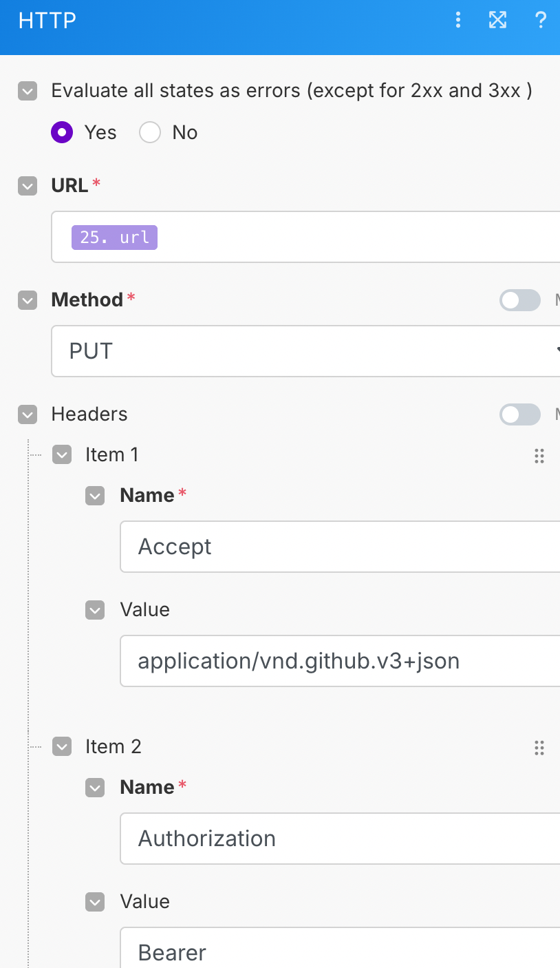Open the HTTP module three-dot options menu
This screenshot has width=560, height=968.
(x=458, y=21)
